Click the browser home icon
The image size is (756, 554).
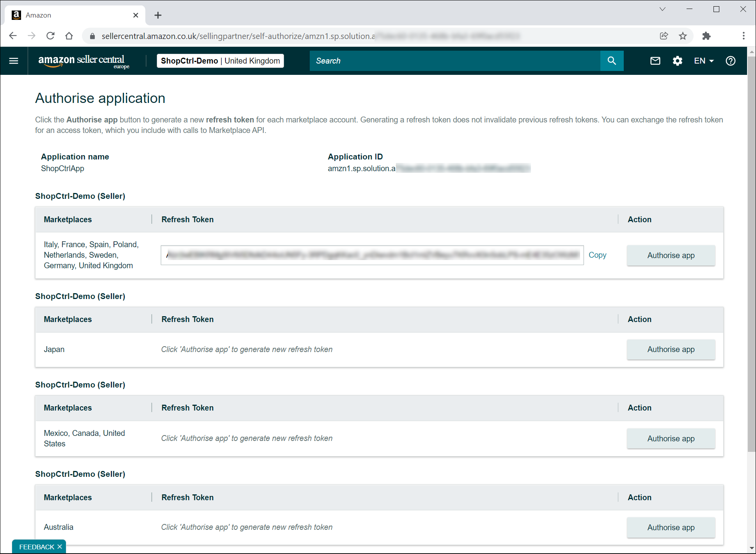click(69, 36)
